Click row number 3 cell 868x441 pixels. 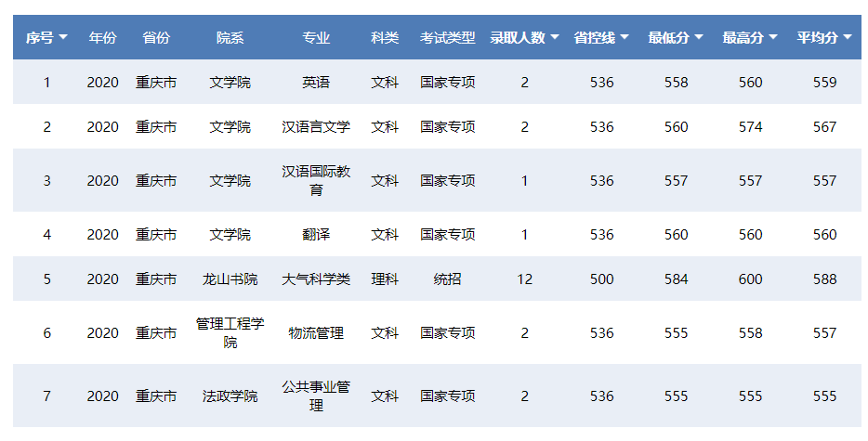click(47, 181)
